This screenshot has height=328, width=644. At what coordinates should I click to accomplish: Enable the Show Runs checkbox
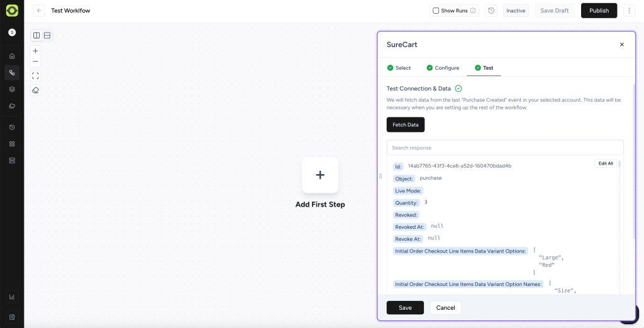436,11
